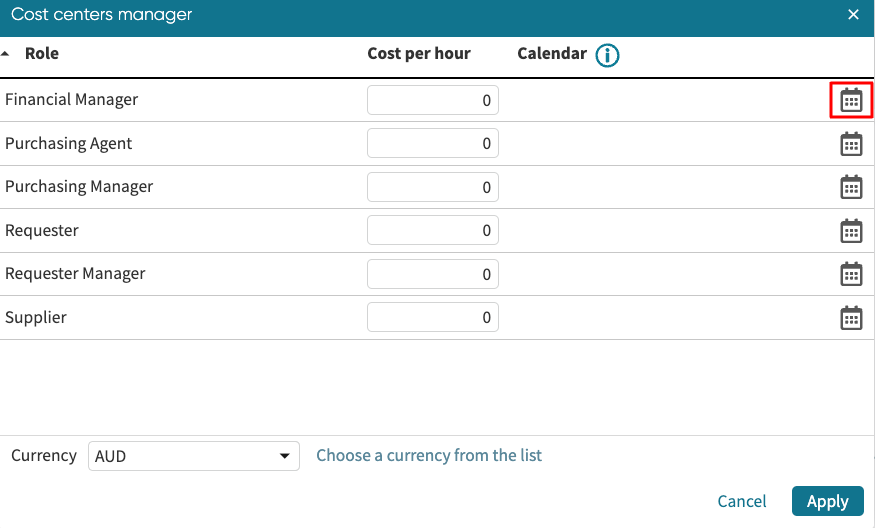Click the Cancel link
The width and height of the screenshot is (875, 528).
click(x=742, y=501)
